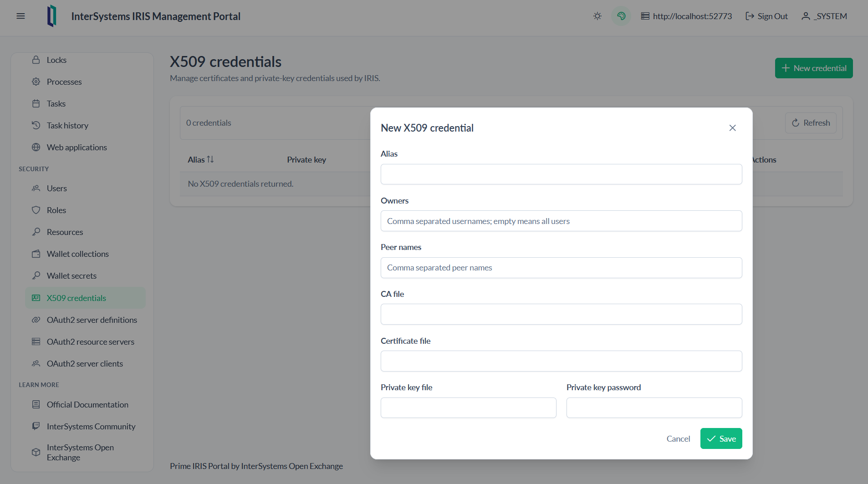Focus the Private key password field
Screen dimensions: 868x484
654,408
